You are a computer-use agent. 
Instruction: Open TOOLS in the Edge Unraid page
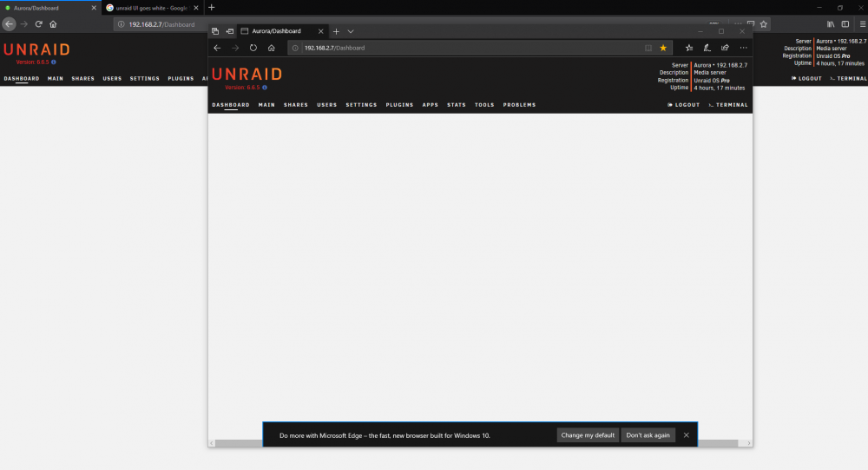coord(484,105)
